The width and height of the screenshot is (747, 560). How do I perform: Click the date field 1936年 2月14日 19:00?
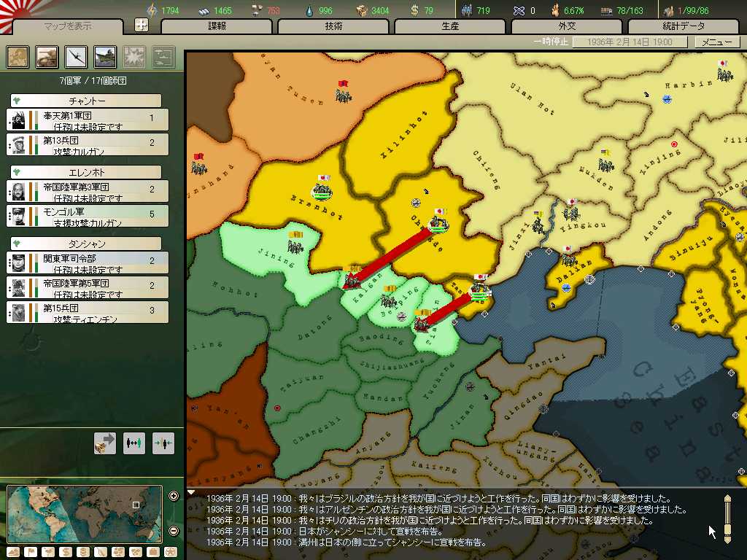(x=630, y=42)
